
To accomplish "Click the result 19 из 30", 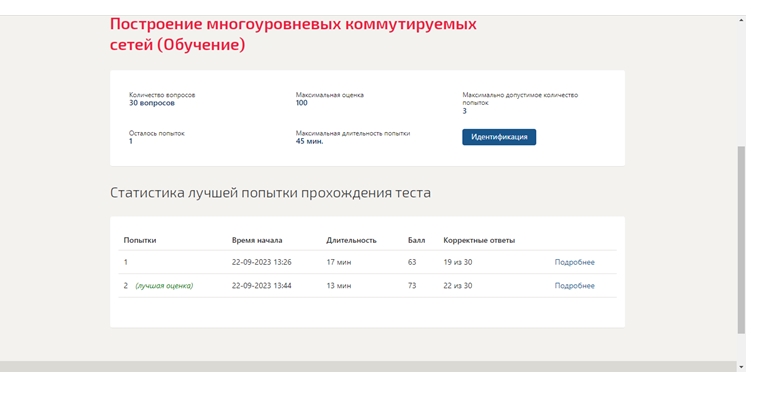I will 457,262.
